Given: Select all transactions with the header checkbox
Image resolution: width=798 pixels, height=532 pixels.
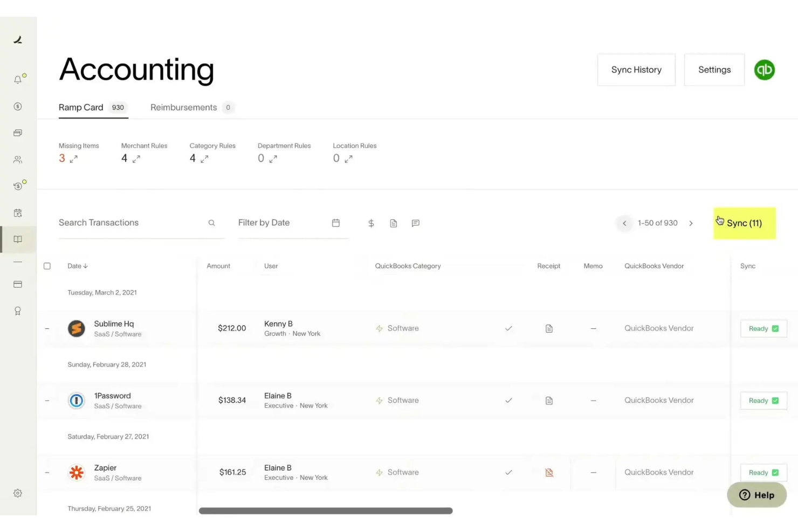Looking at the screenshot, I should [x=47, y=266].
